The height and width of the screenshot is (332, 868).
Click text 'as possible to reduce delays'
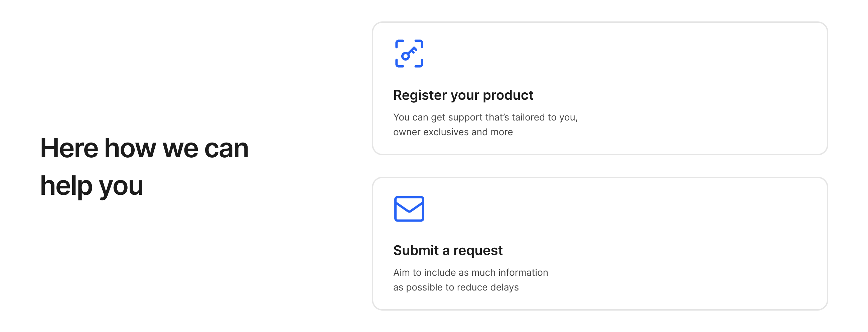tap(456, 287)
